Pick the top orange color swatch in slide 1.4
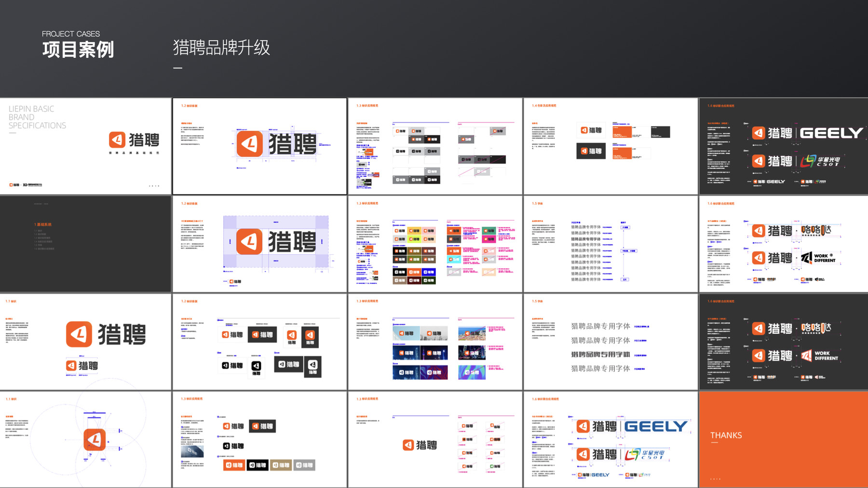Viewport: 868px width, 488px height. tap(622, 132)
